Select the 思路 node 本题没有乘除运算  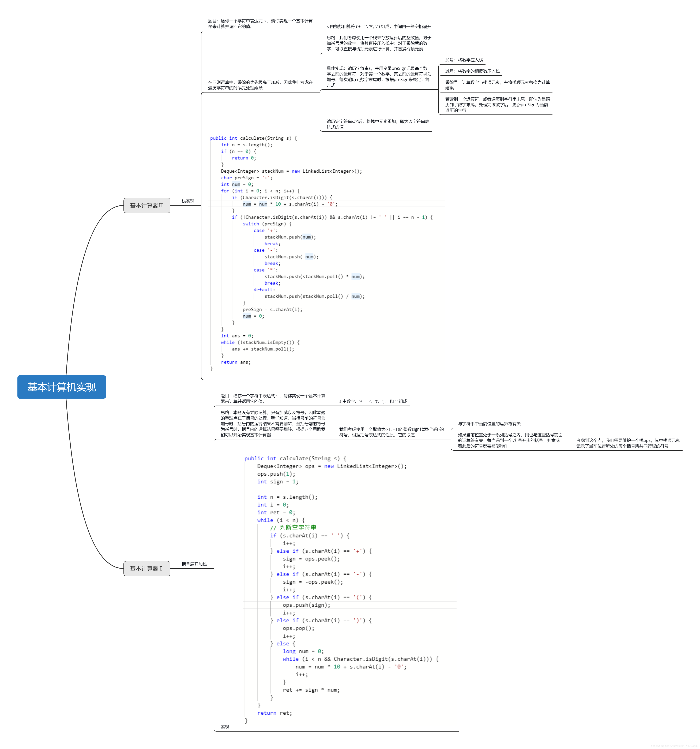coord(273,424)
